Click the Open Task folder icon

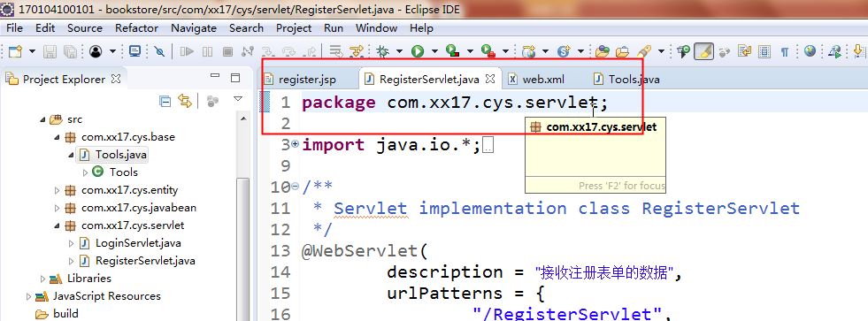tap(623, 51)
